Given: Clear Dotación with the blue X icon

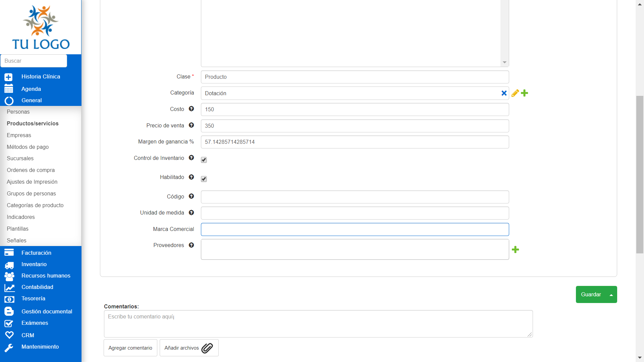Looking at the screenshot, I should (x=504, y=93).
